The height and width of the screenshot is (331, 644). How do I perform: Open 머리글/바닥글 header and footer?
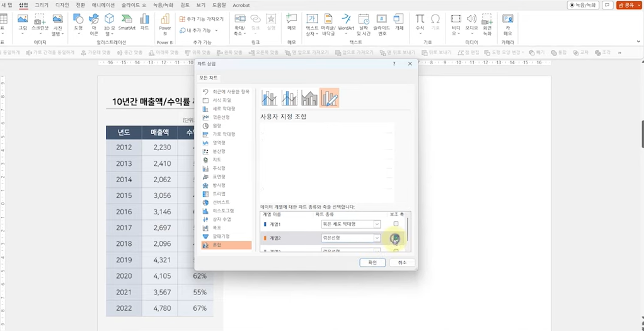coord(328,24)
